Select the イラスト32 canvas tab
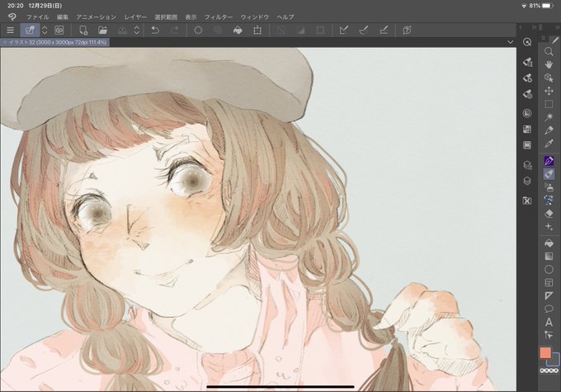This screenshot has height=392, width=561. [x=55, y=42]
